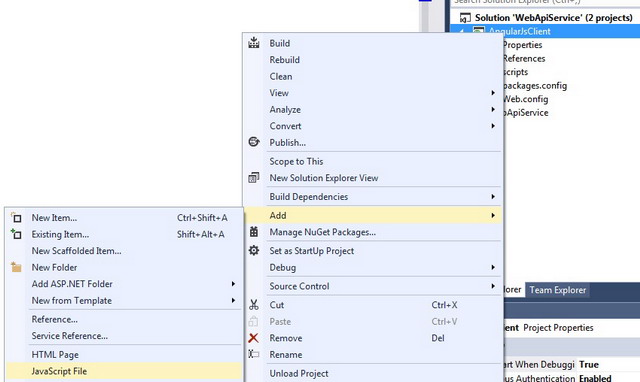Image resolution: width=640 pixels, height=382 pixels.
Task: Click the Existing Item icon in submenu
Action: [16, 234]
